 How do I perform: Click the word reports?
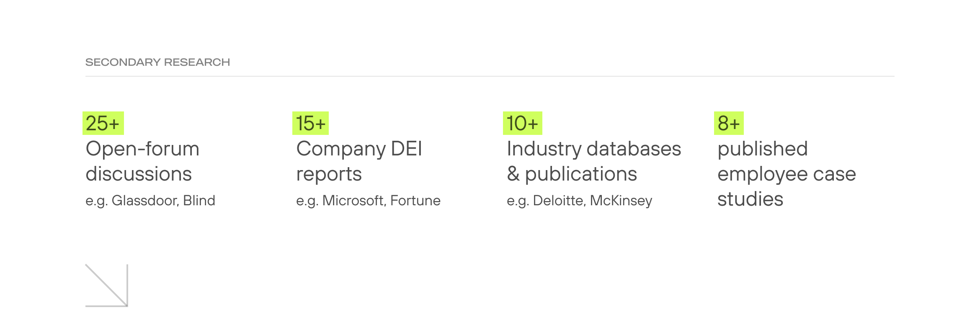coord(329,174)
